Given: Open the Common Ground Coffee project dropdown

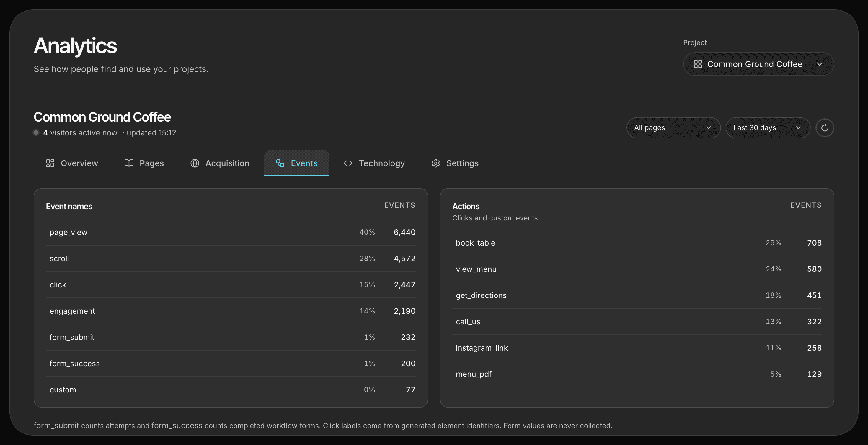Looking at the screenshot, I should point(758,64).
